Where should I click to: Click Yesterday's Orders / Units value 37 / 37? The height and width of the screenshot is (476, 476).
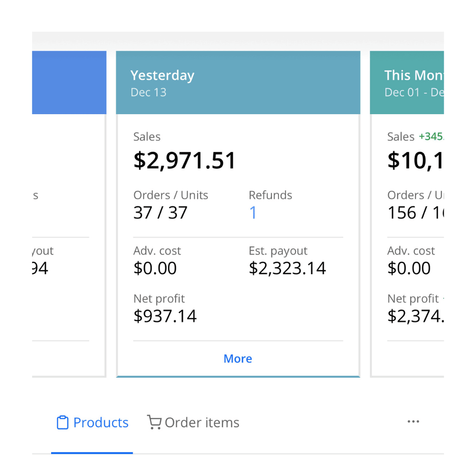[160, 213]
